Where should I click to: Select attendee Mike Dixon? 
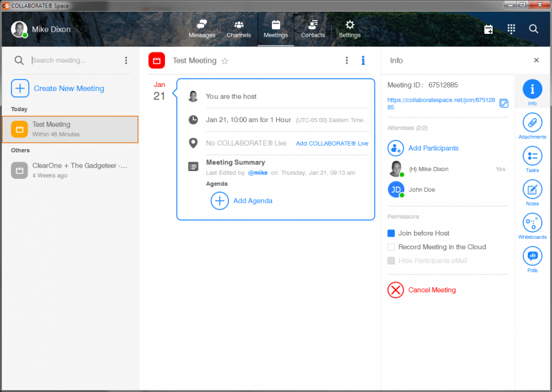[448, 169]
